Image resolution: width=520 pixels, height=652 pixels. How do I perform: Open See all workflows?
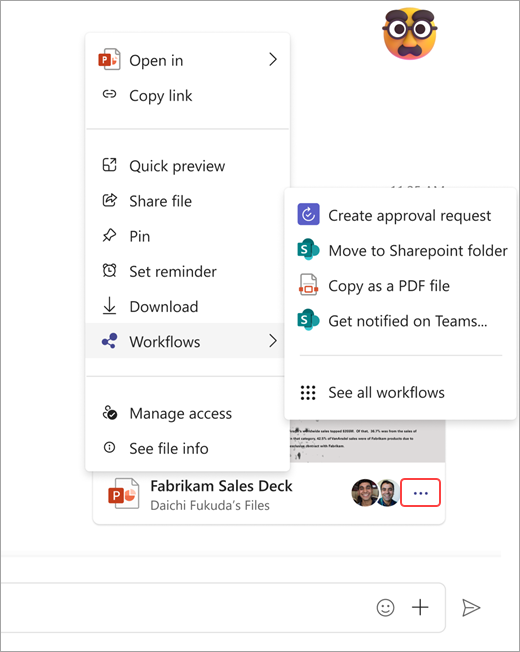[x=400, y=392]
